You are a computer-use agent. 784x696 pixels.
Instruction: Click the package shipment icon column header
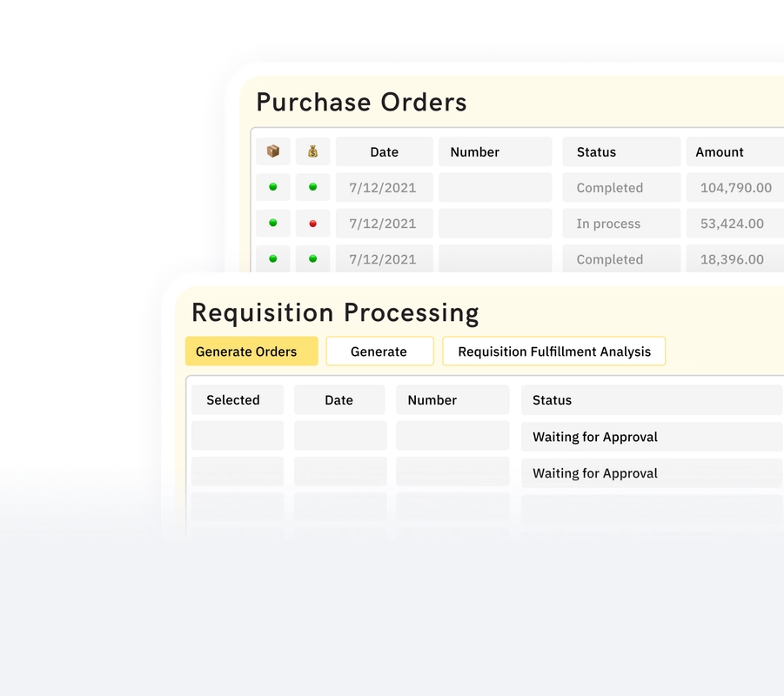(272, 151)
